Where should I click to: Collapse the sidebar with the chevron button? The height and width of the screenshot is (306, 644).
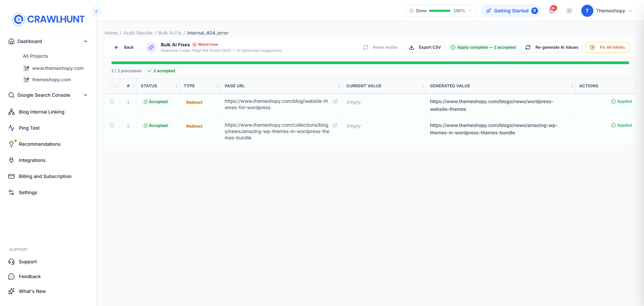click(96, 11)
